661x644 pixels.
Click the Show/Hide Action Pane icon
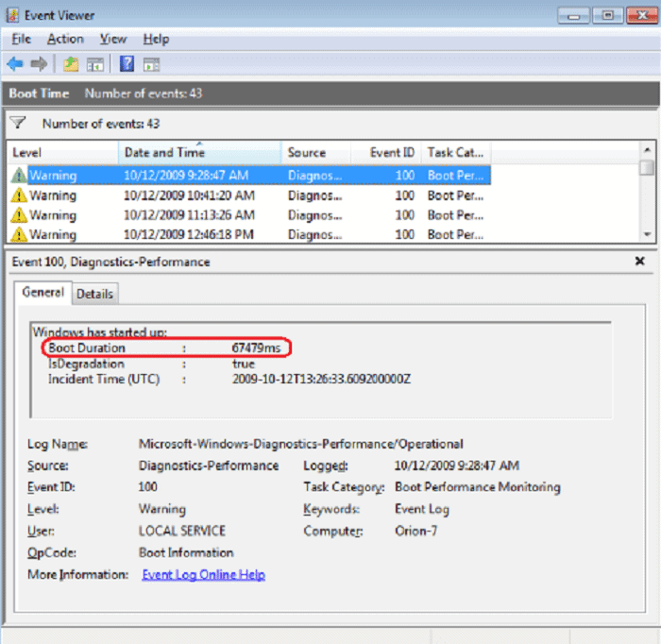pos(151,64)
